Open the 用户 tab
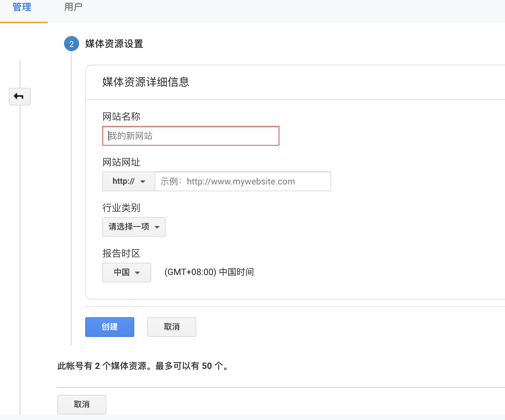Viewport: 505px width, 420px height. pos(73,7)
